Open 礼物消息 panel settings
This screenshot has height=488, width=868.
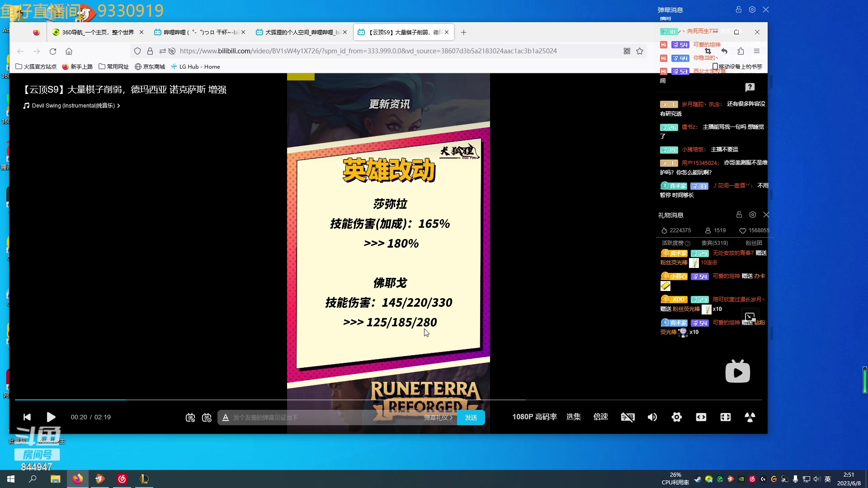[x=753, y=215]
